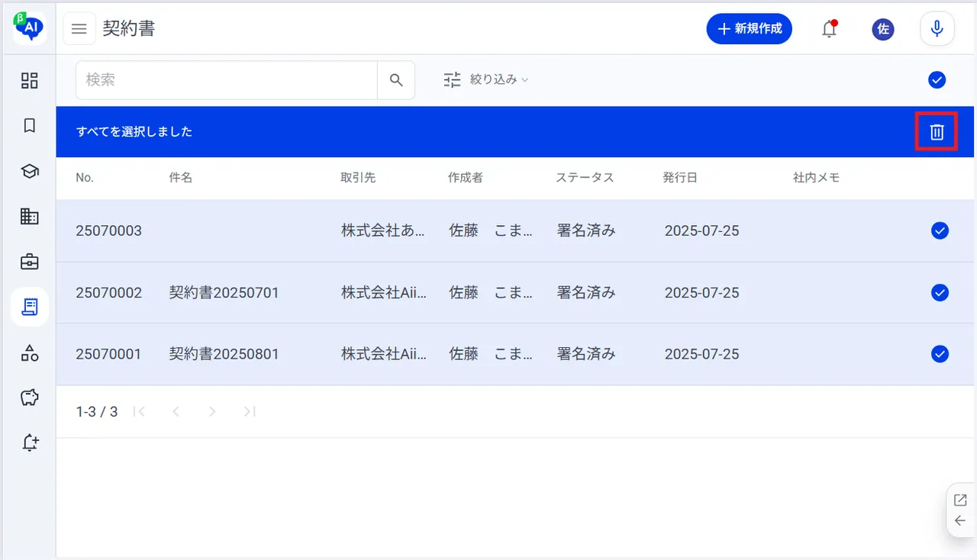The height and width of the screenshot is (560, 977).
Task: Focus the 検索 search field
Action: [227, 80]
